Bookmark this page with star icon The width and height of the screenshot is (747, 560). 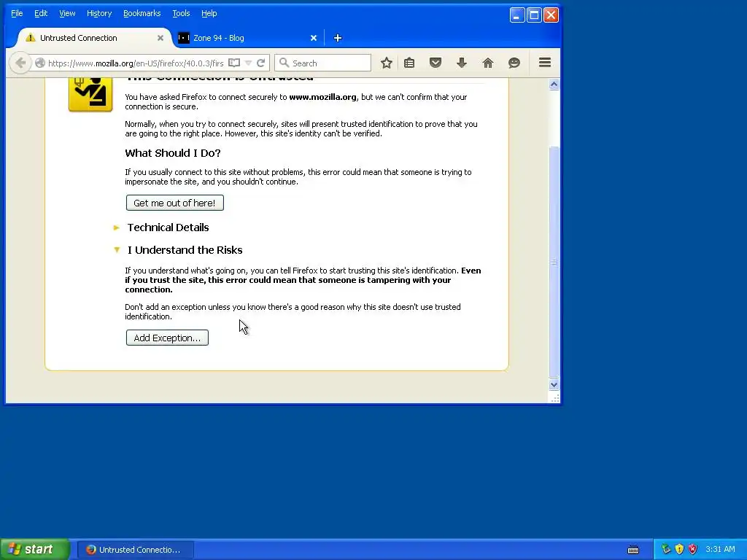pyautogui.click(x=387, y=63)
